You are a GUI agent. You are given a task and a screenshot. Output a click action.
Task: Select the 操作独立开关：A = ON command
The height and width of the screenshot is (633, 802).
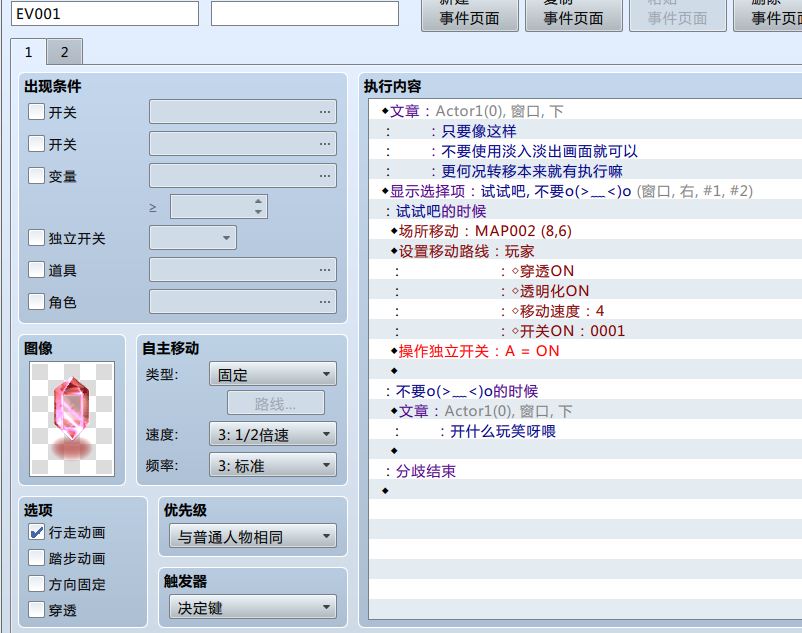tap(585, 351)
